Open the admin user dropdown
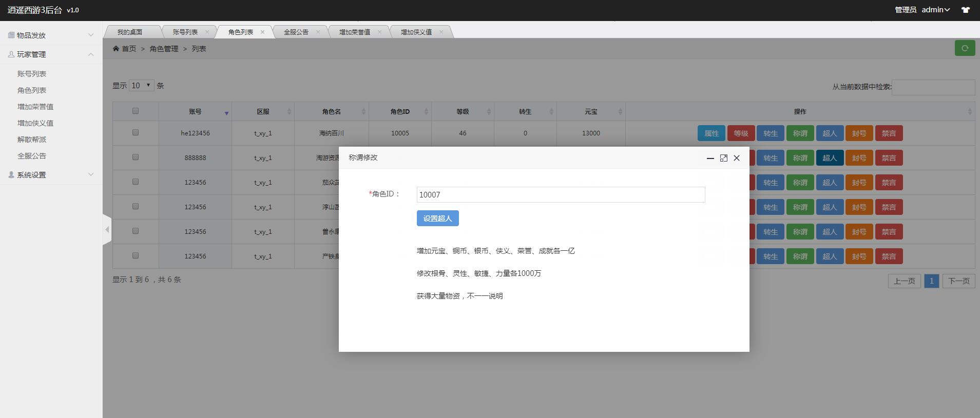The width and height of the screenshot is (980, 418). click(x=935, y=10)
